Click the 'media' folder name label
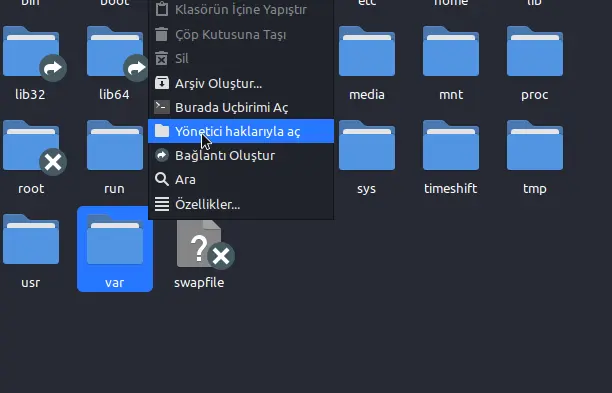This screenshot has width=612, height=393. [x=367, y=94]
